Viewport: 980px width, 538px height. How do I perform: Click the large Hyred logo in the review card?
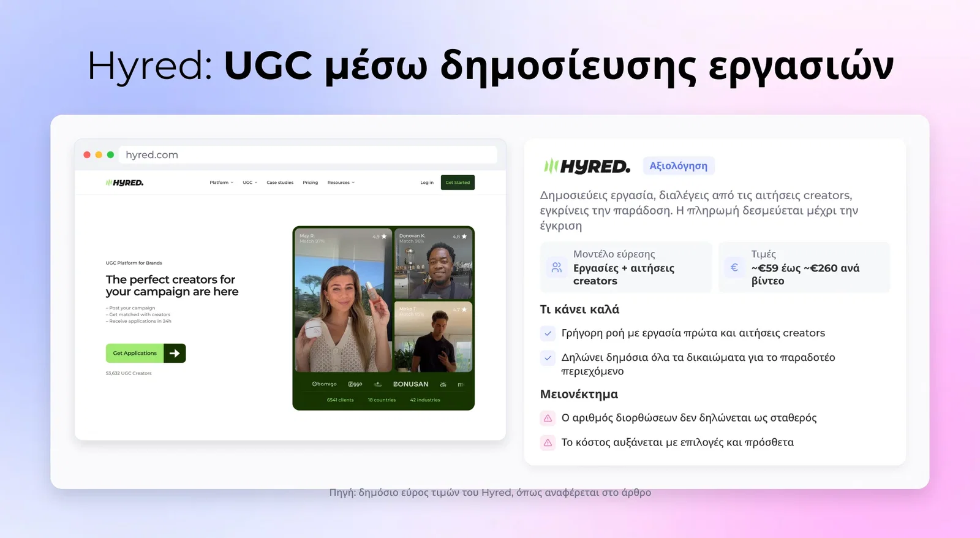coord(587,166)
